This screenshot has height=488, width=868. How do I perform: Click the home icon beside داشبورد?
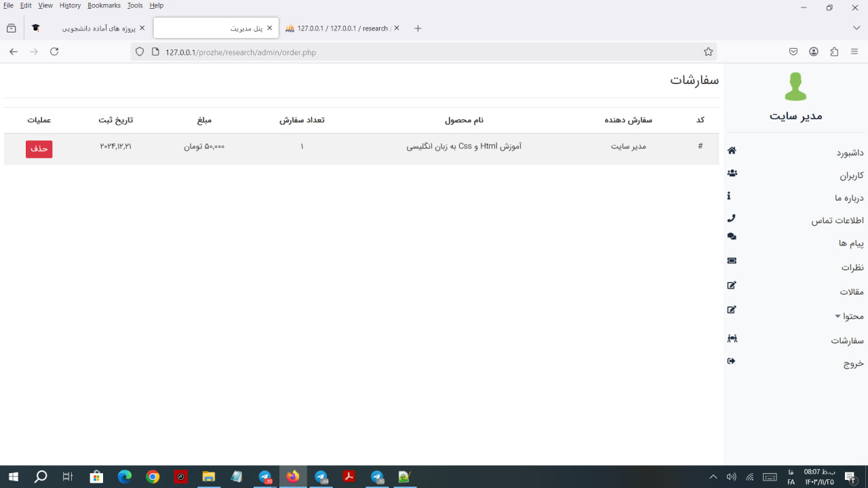click(x=732, y=150)
